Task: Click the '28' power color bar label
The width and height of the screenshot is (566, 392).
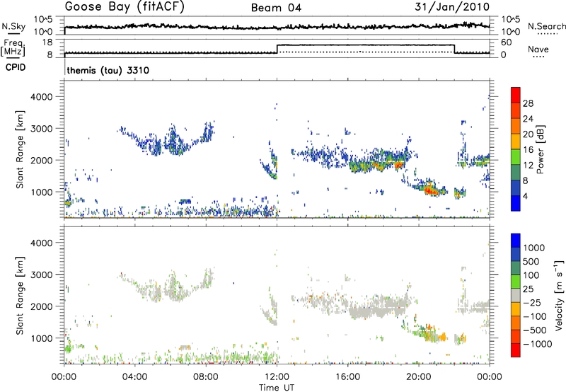Action: pyautogui.click(x=528, y=103)
